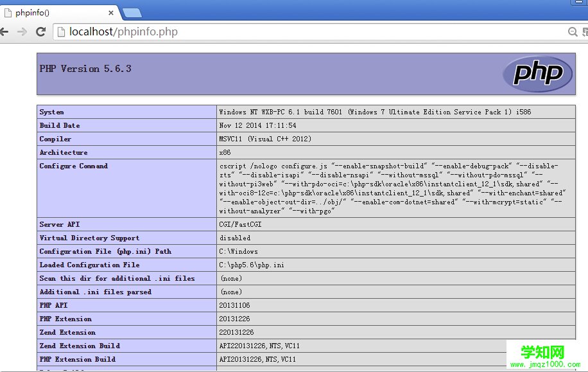The image size is (588, 372).
Task: Click the Windows NT WXB-PC system value
Action: click(x=375, y=112)
